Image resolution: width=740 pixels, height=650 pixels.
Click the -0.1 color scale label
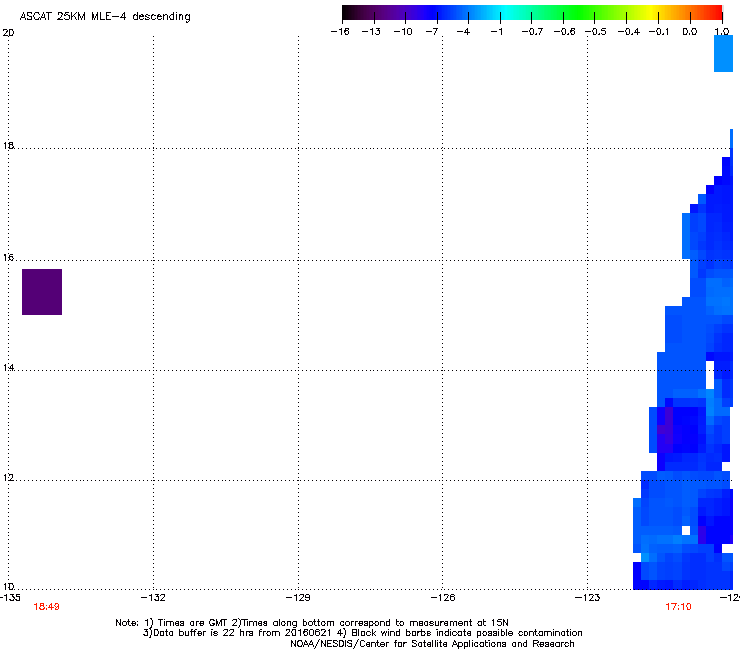click(x=659, y=32)
